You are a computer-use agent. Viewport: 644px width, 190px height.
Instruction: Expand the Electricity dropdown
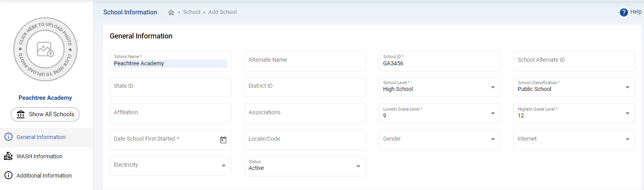(x=170, y=166)
